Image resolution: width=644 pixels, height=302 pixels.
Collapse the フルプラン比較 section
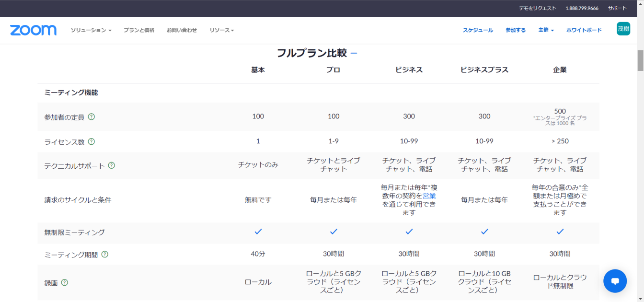click(354, 53)
